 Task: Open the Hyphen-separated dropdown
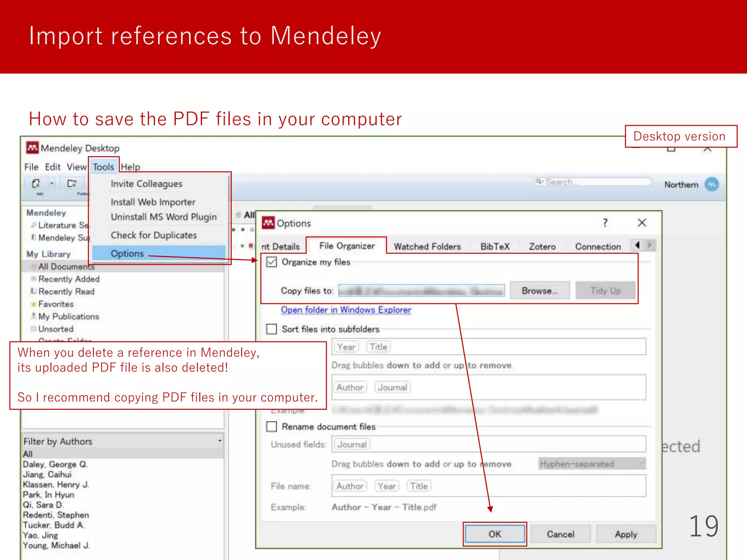pos(592,464)
